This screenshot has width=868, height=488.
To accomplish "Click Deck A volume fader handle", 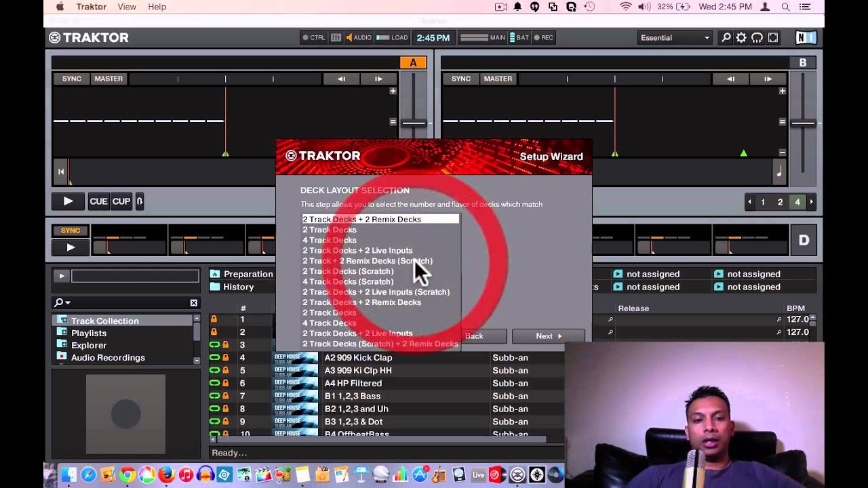I will pos(414,123).
